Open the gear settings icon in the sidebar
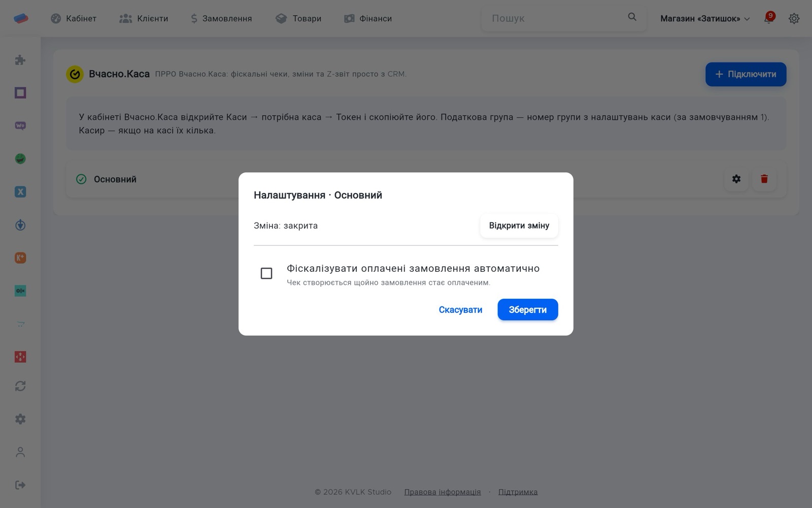The width and height of the screenshot is (812, 508). pos(20,419)
